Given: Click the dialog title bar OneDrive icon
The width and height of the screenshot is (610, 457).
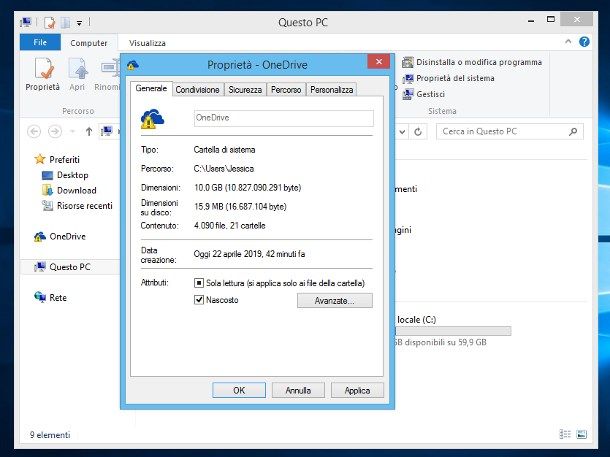Looking at the screenshot, I should point(133,65).
